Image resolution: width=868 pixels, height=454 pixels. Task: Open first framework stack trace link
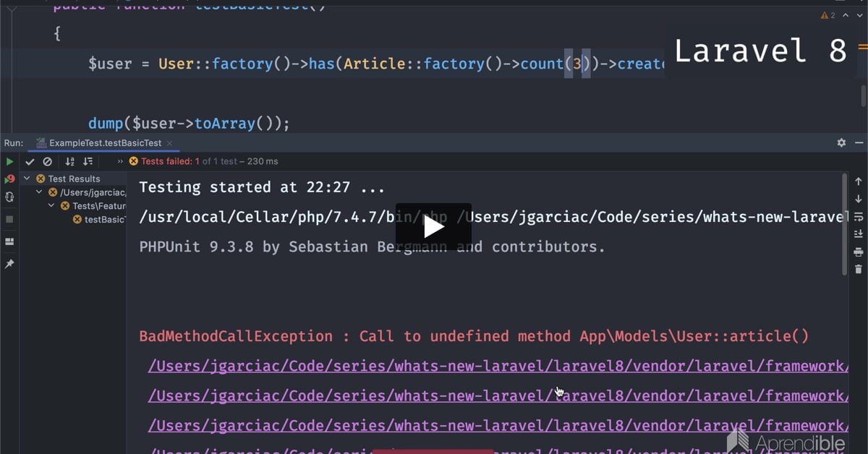tap(497, 366)
